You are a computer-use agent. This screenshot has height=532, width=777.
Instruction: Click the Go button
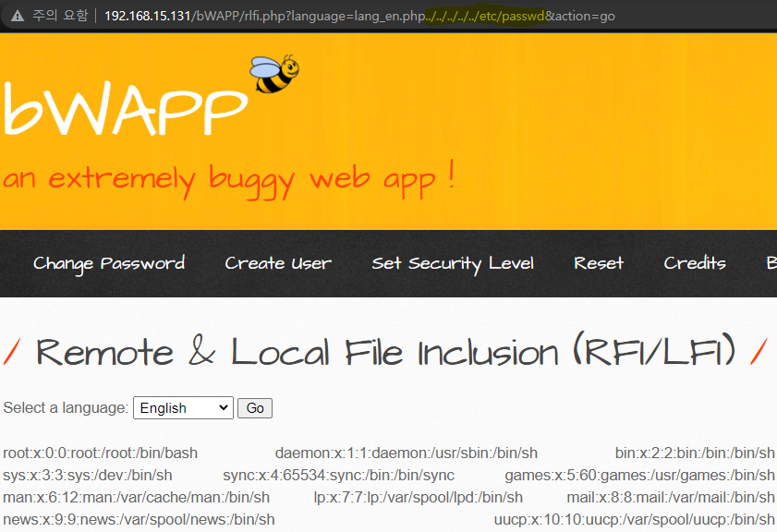(255, 408)
